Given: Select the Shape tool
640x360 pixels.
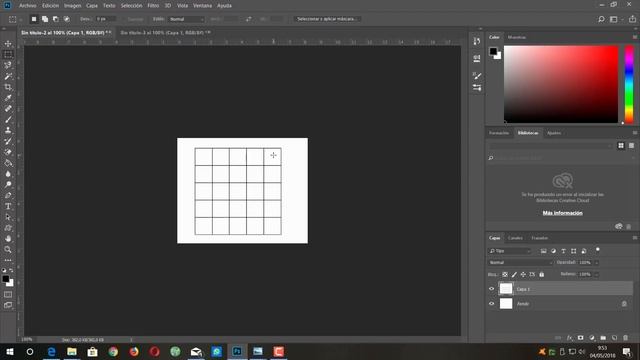Looking at the screenshot, I should point(8,228).
